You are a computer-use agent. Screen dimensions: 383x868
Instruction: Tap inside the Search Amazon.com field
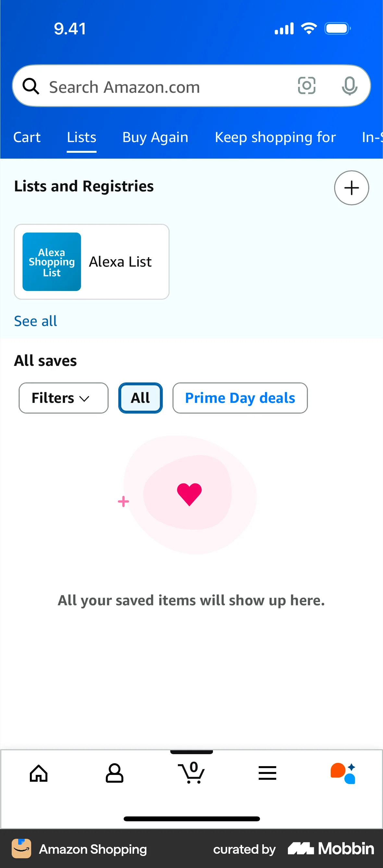pos(135,86)
